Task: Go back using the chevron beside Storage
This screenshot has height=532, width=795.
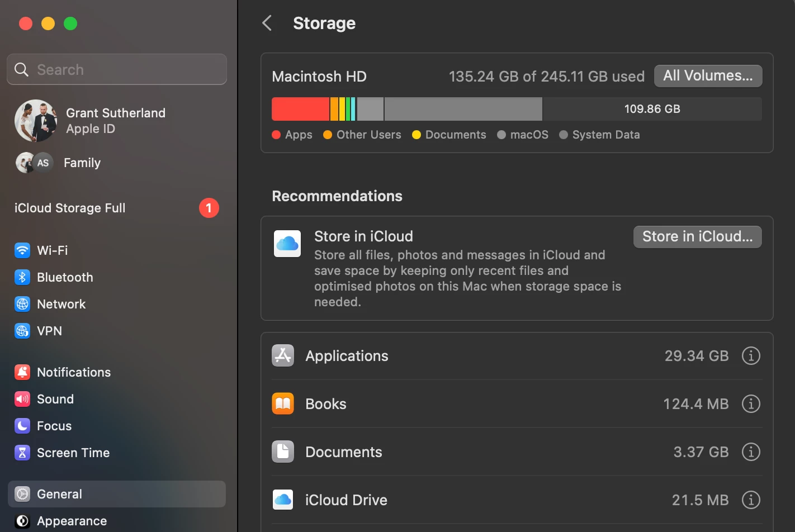Action: click(267, 23)
